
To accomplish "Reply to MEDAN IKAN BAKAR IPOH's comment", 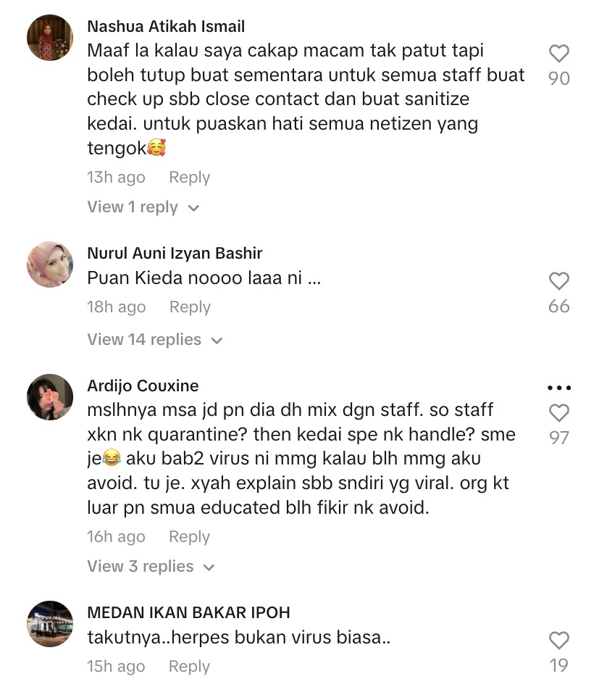I will point(189,667).
